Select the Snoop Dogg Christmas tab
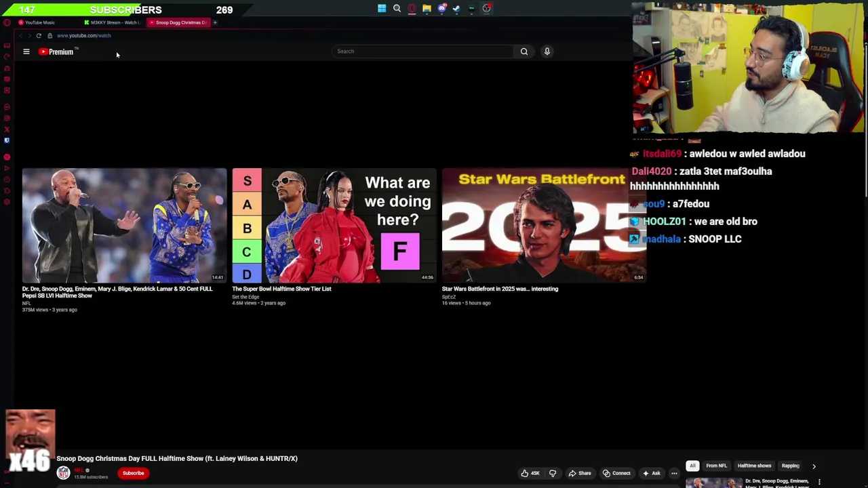This screenshot has height=488, width=868. click(178, 22)
